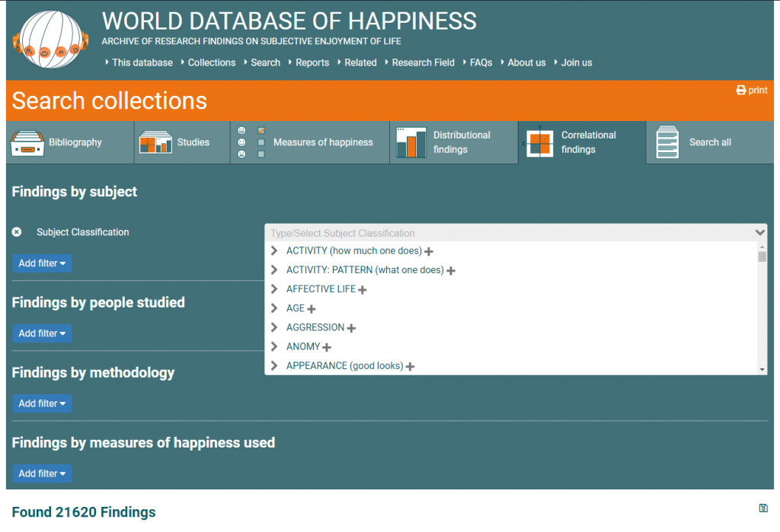Add AFFECTIVE LIFE with plus icon

click(x=363, y=290)
